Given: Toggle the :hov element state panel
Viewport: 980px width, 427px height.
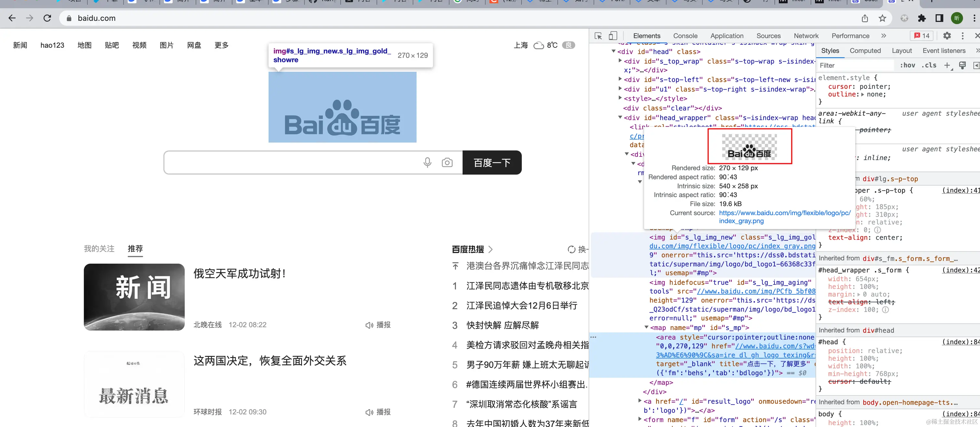Looking at the screenshot, I should tap(907, 65).
